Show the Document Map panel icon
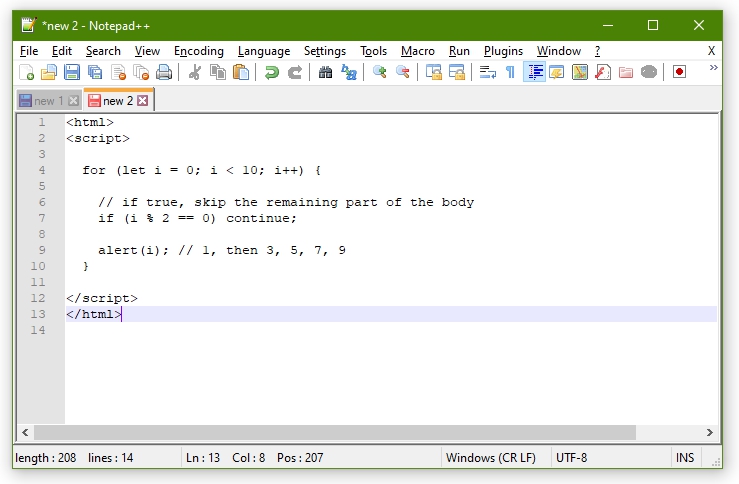Screen dimensions: 739x484 pos(580,72)
